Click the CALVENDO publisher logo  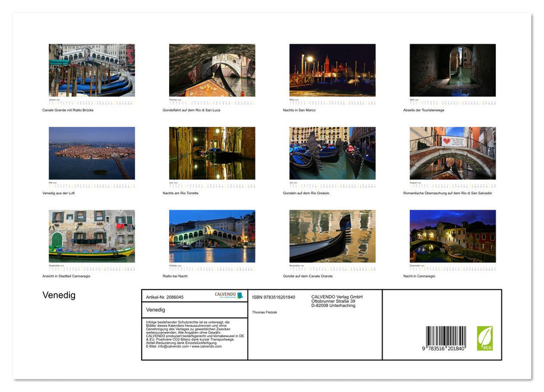(227, 295)
